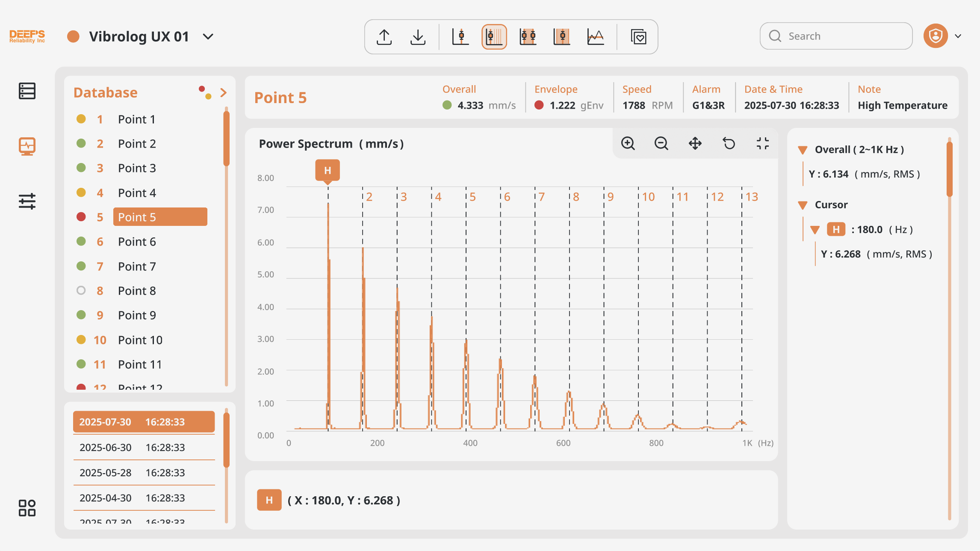The image size is (980, 551).
Task: Select the 2025-05-28 16:28:33 record
Action: coord(144,473)
